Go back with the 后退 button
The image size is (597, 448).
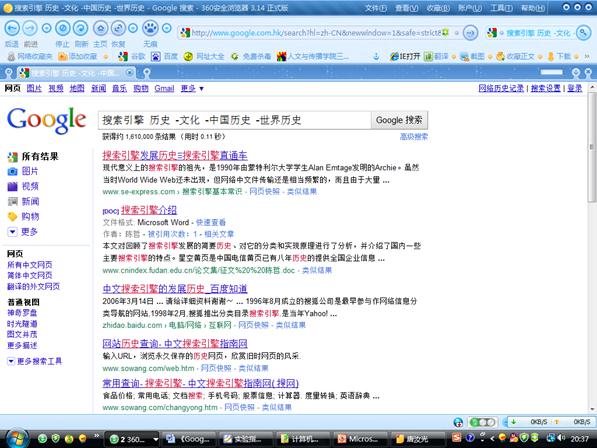point(12,28)
